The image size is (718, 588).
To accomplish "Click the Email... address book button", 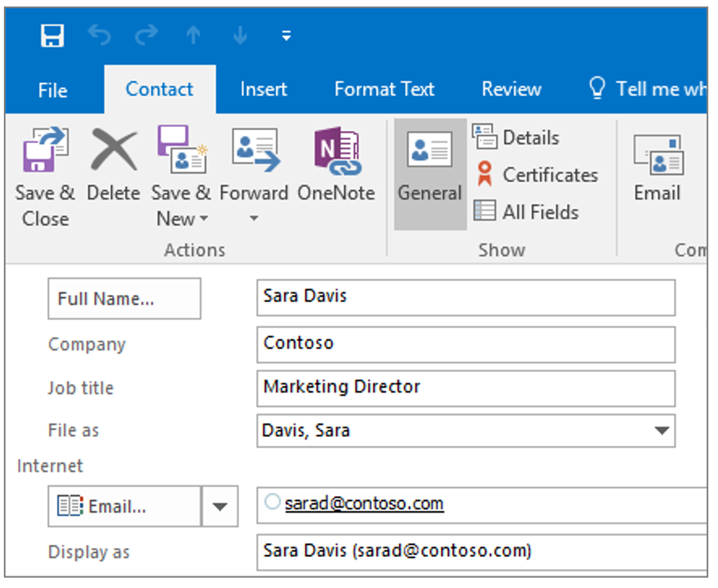I will coord(124,506).
